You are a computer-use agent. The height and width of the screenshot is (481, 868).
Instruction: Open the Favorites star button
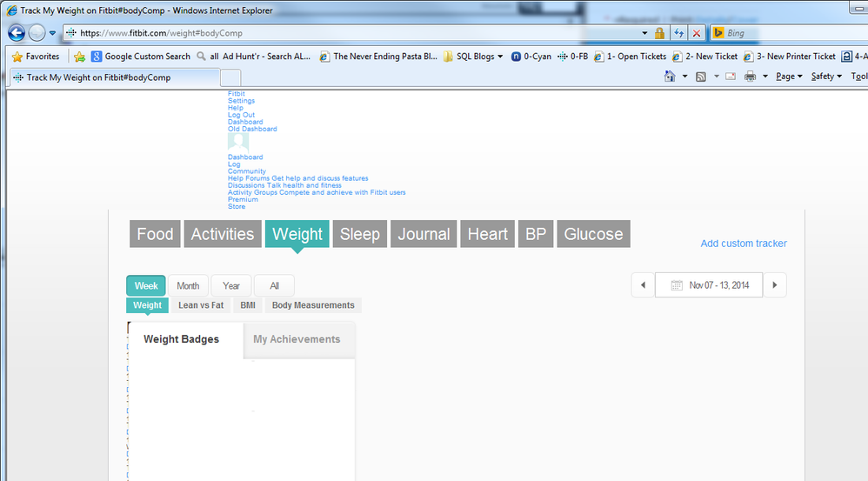[x=36, y=57]
